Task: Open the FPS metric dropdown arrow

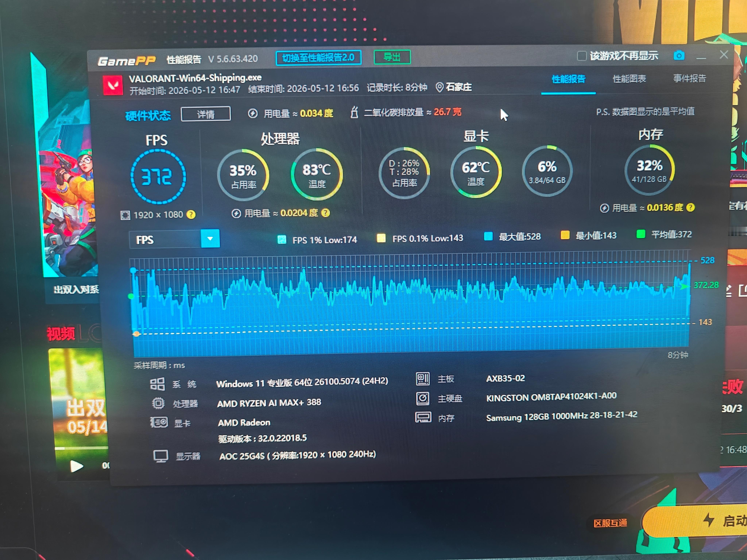Action: point(210,239)
